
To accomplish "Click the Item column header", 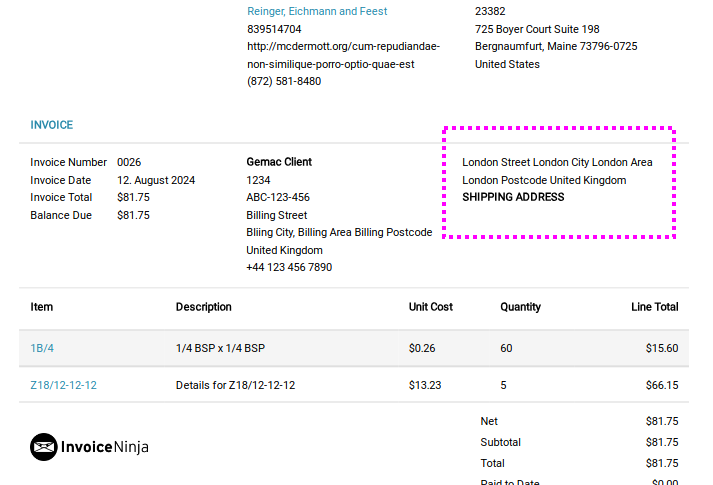I will point(41,307).
